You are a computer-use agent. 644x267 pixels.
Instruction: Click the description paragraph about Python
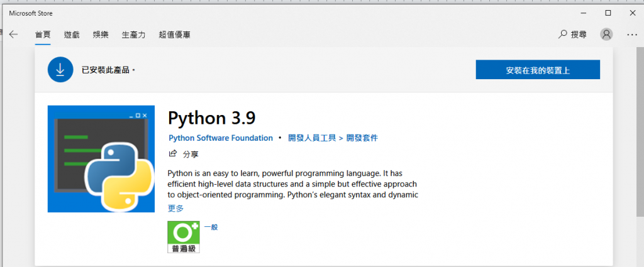pos(293,184)
